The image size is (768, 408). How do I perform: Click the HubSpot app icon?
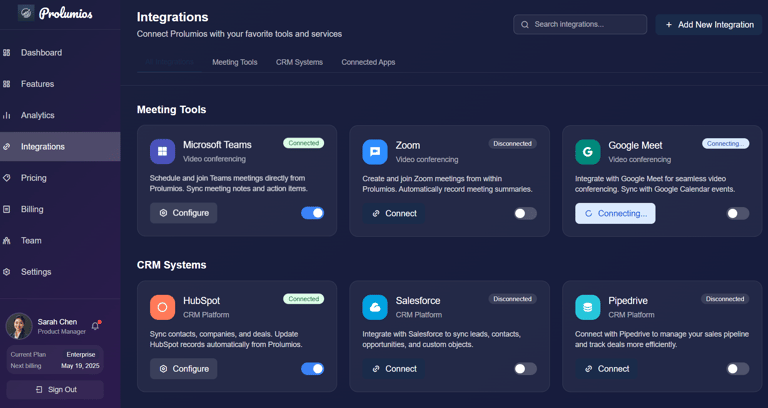163,307
